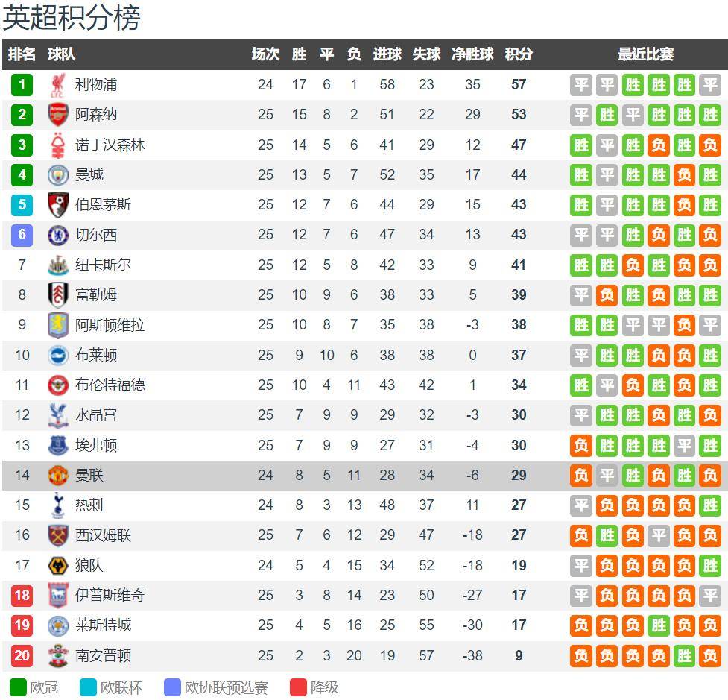Click the Liverpool club crest icon
Image resolution: width=728 pixels, height=700 pixels.
[x=57, y=85]
